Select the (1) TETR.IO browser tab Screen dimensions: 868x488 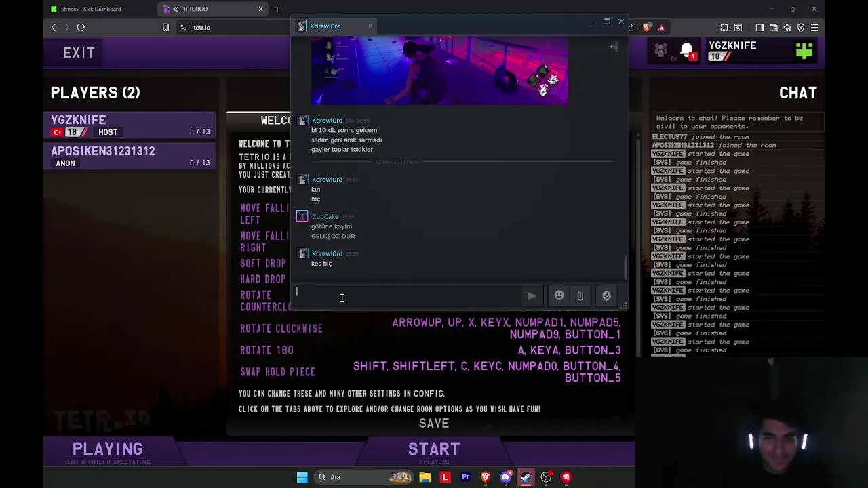click(213, 9)
